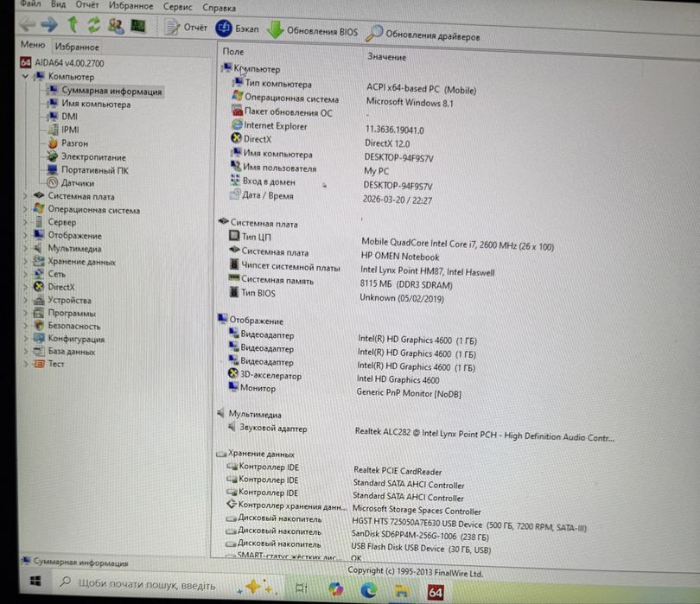The width and height of the screenshot is (700, 604).
Task: Expand the DirectX tree node
Action: [25, 287]
